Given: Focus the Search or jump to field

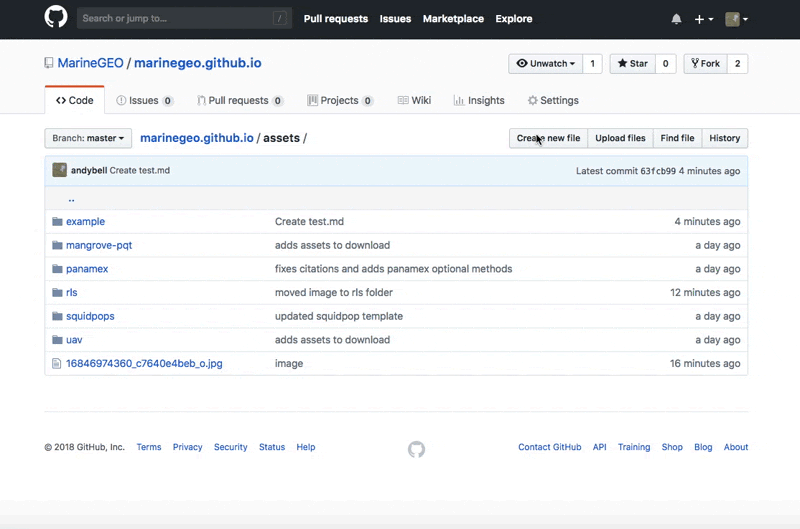Looking at the screenshot, I should 184,18.
